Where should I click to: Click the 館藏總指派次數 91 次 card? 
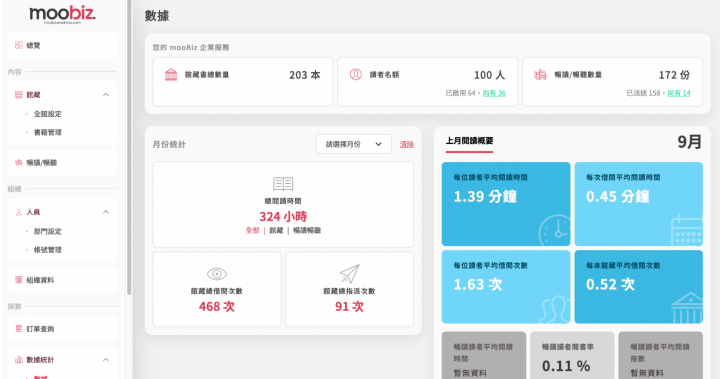click(349, 289)
